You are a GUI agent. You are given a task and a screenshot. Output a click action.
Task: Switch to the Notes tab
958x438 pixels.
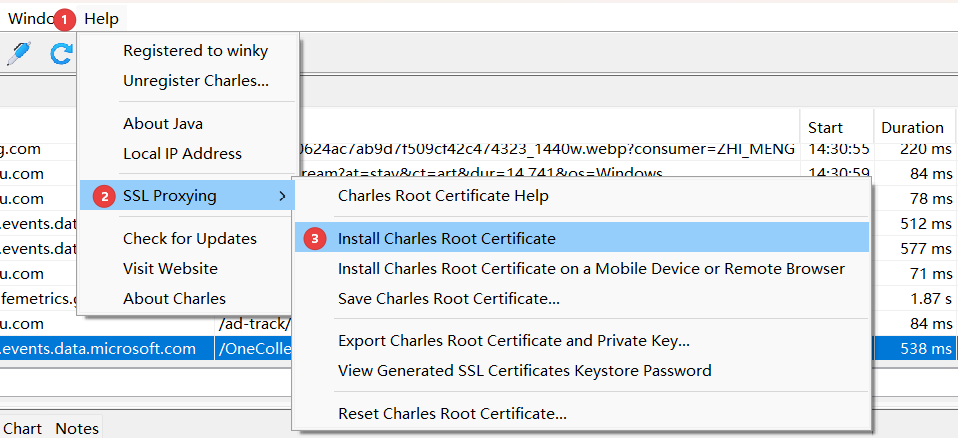tap(77, 428)
